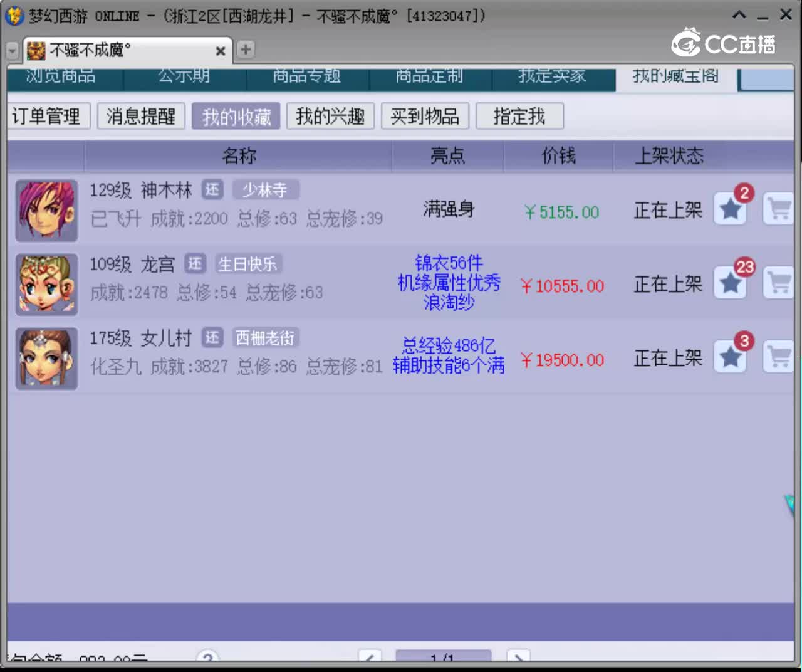The image size is (802, 672).
Task: Add the ¥5155.00 listing to cart
Action: (778, 209)
